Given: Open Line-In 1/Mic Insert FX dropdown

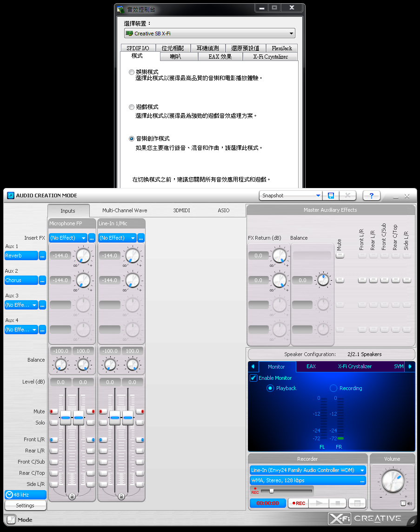Looking at the screenshot, I should click(x=117, y=238).
